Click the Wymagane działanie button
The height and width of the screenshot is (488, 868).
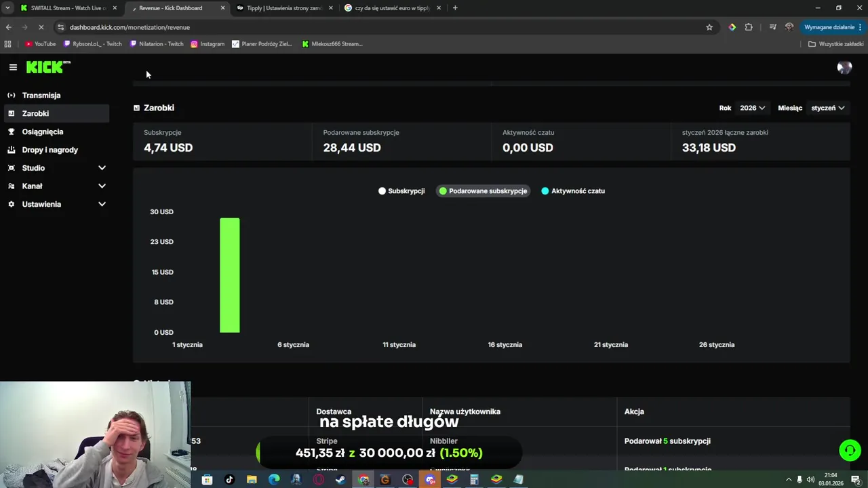[x=833, y=27]
